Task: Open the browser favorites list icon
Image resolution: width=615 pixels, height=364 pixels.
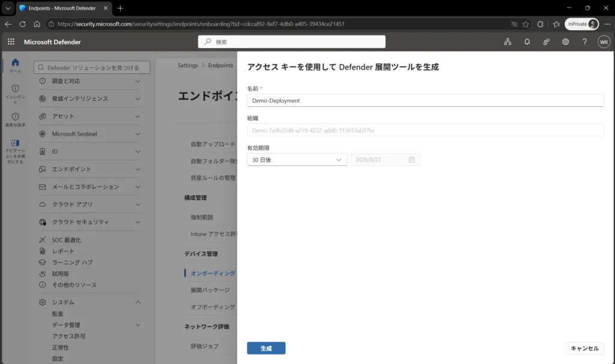Action: point(556,24)
